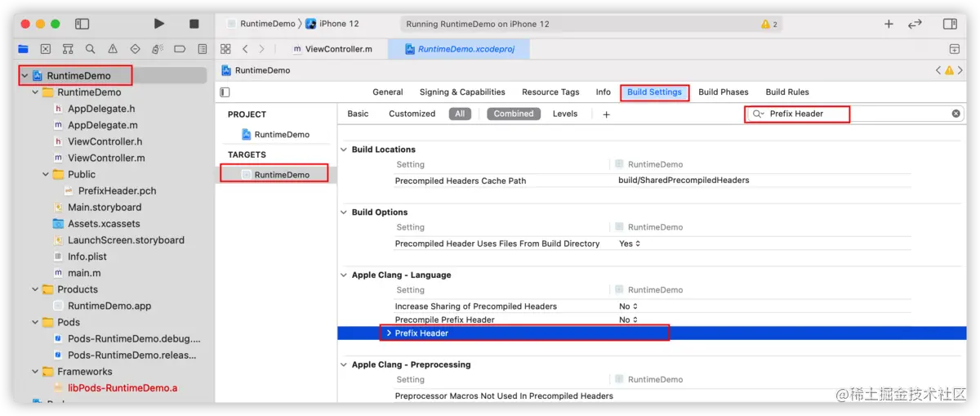The width and height of the screenshot is (980, 416).
Task: Toggle the navigator sidebar
Action: coord(82,24)
